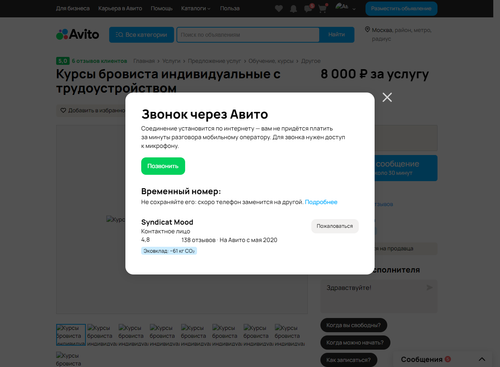Go to Предложение услуг breadcrumb

point(214,61)
